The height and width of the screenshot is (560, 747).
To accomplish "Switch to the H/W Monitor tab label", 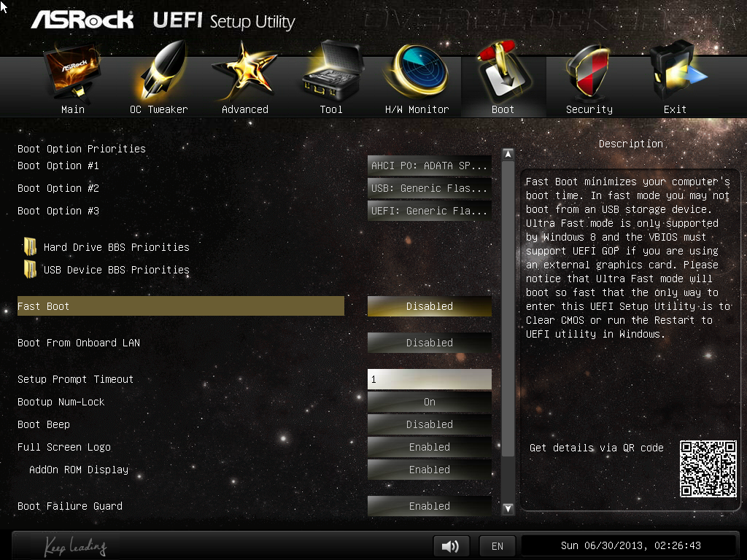I will point(417,109).
